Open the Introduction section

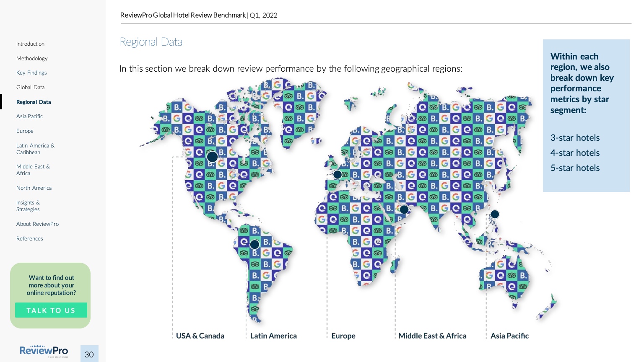click(x=30, y=44)
